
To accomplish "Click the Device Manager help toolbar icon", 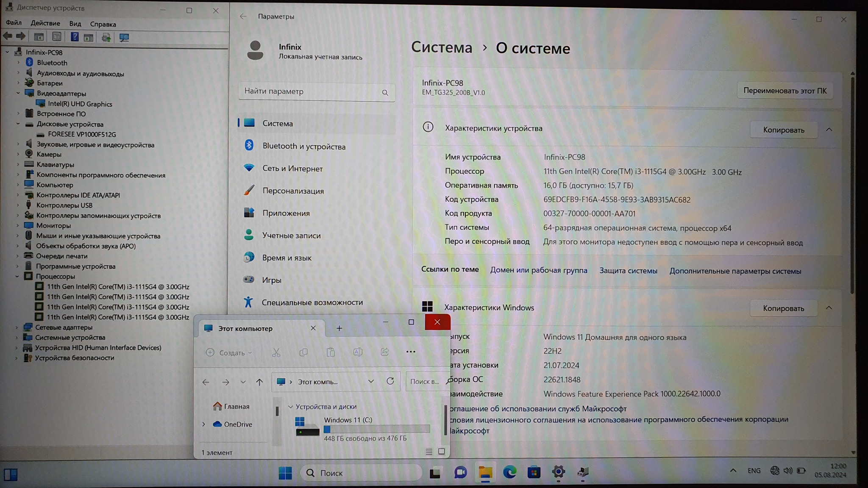I will click(x=74, y=37).
